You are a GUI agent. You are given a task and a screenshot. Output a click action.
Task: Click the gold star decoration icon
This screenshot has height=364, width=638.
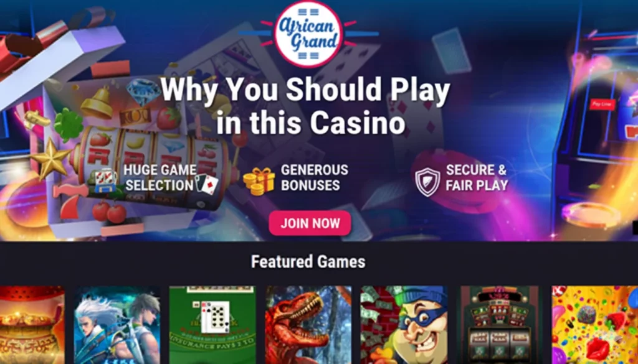50,159
